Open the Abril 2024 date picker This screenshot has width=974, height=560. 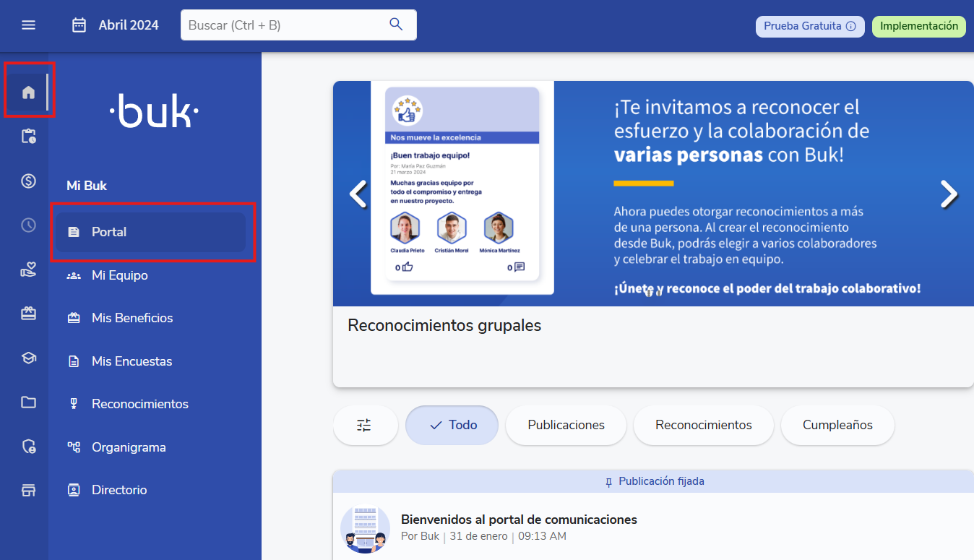(x=116, y=25)
